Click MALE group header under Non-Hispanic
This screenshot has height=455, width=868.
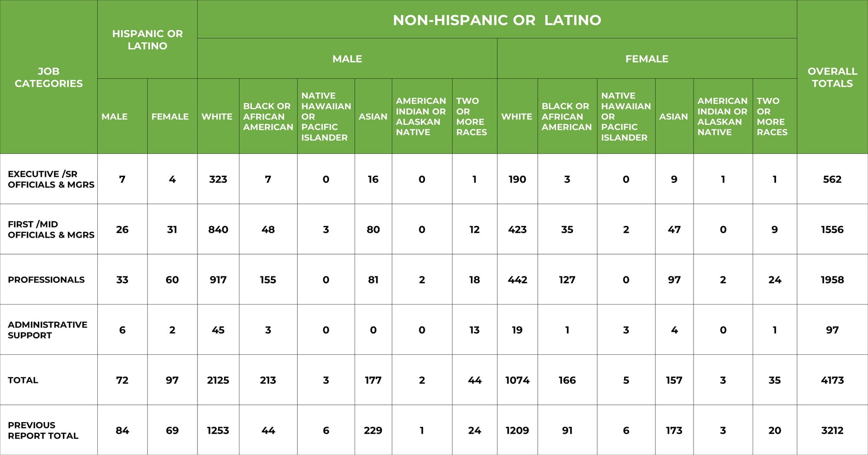[347, 59]
